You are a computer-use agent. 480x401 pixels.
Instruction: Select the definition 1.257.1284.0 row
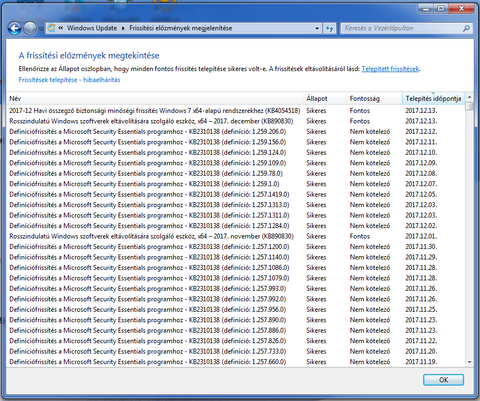(x=235, y=226)
